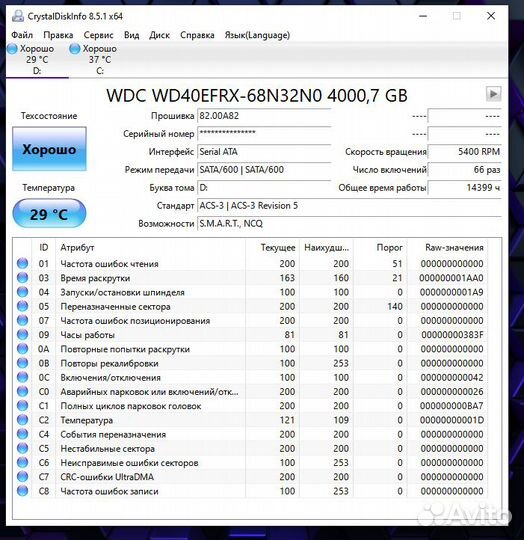Click the Стандарт ACS-3 field
The image size is (524, 540).
(x=349, y=206)
